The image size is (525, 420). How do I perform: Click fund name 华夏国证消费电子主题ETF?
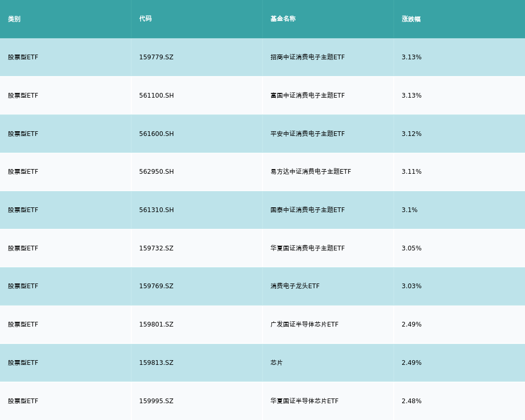click(x=307, y=248)
